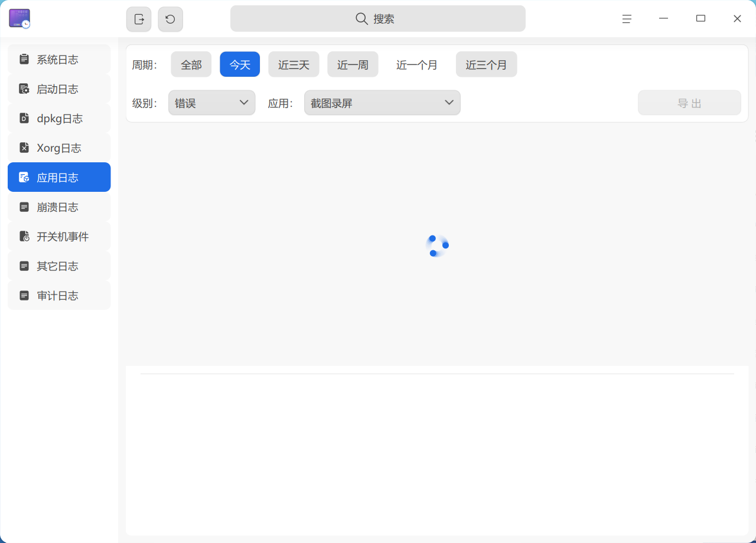Click the 审计日志 sidebar icon
The height and width of the screenshot is (543, 756).
click(x=24, y=295)
